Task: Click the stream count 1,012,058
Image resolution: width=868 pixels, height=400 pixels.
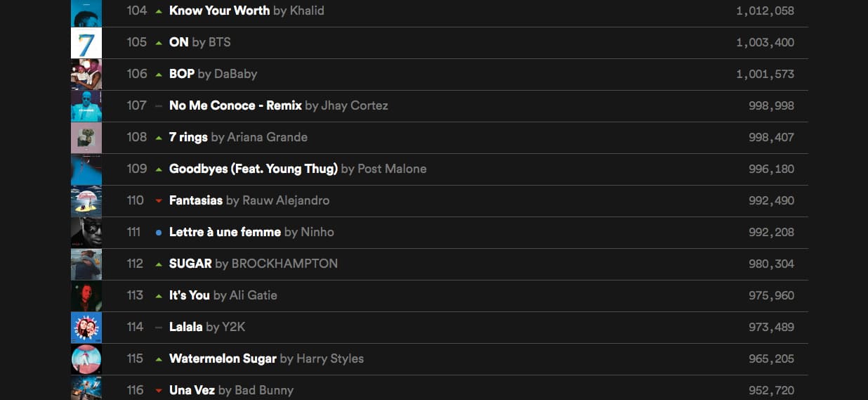Action: (765, 11)
